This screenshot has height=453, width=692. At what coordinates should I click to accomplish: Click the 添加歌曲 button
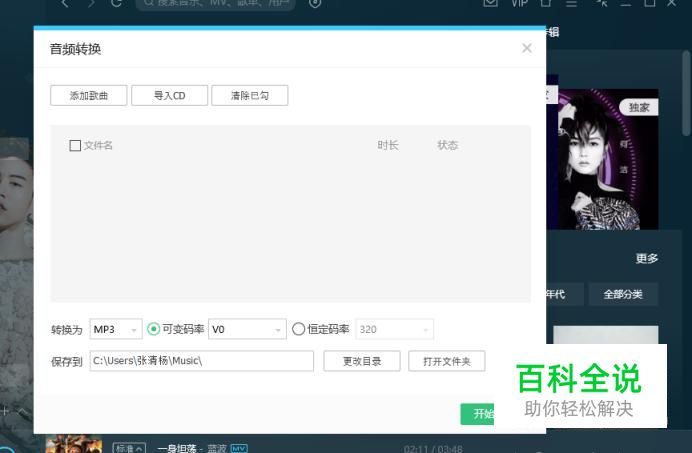[x=89, y=95]
